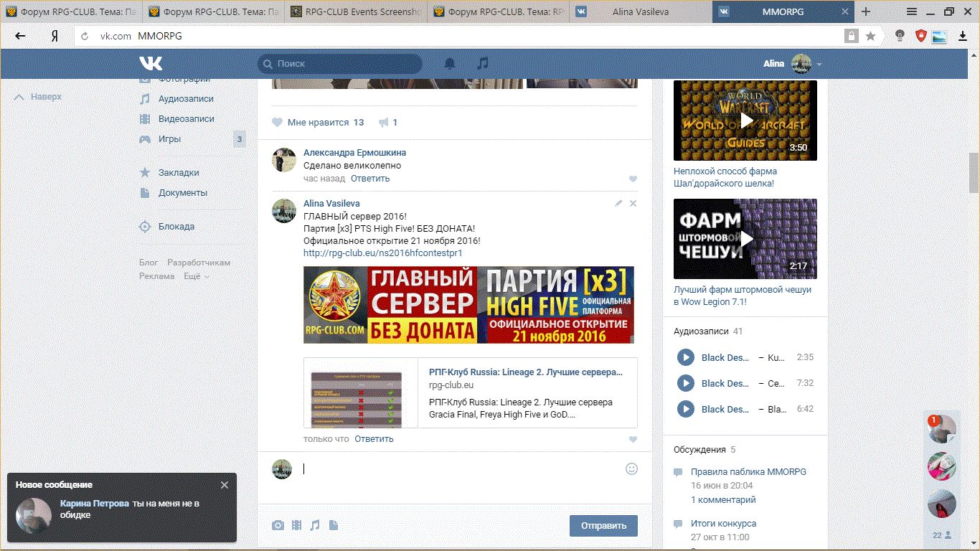Open the music player note icon in header
Screen dimensions: 980x551
[x=483, y=64]
